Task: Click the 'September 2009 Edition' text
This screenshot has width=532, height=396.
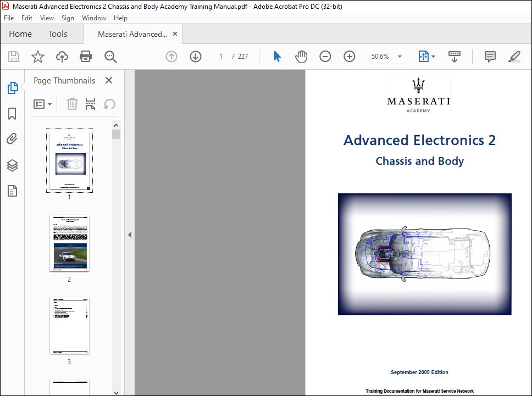Action: click(419, 372)
